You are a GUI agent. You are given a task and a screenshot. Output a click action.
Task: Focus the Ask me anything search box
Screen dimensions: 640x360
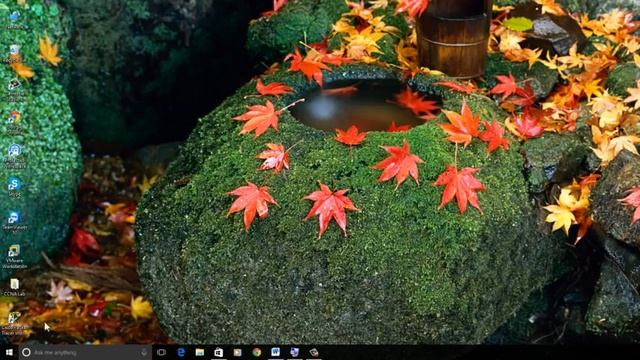click(85, 352)
